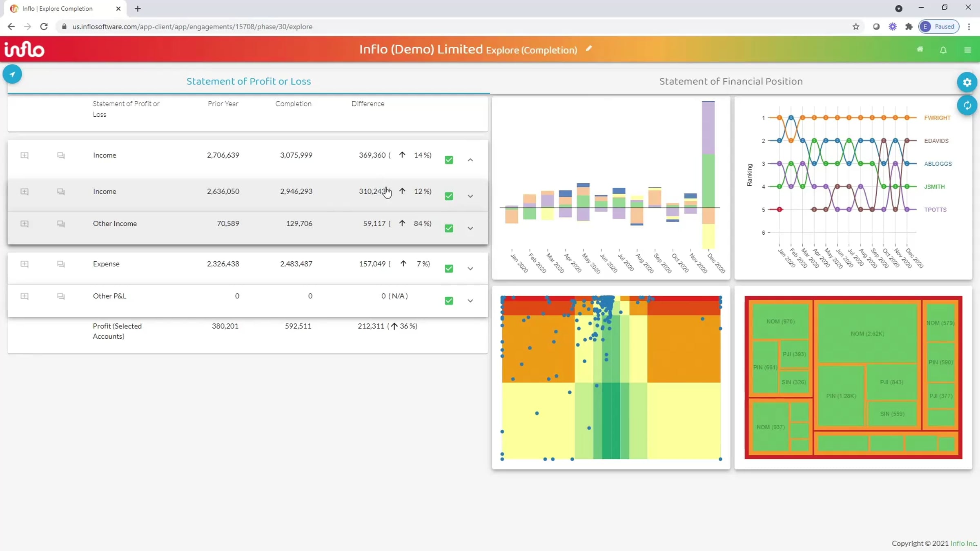Viewport: 980px width, 551px height.
Task: Expand the Expense row chevron
Action: 470,269
